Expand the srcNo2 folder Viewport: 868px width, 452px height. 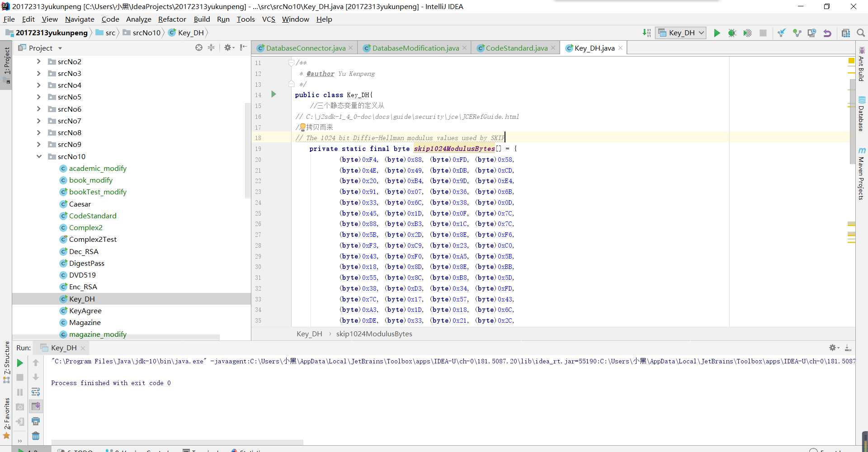pyautogui.click(x=39, y=61)
